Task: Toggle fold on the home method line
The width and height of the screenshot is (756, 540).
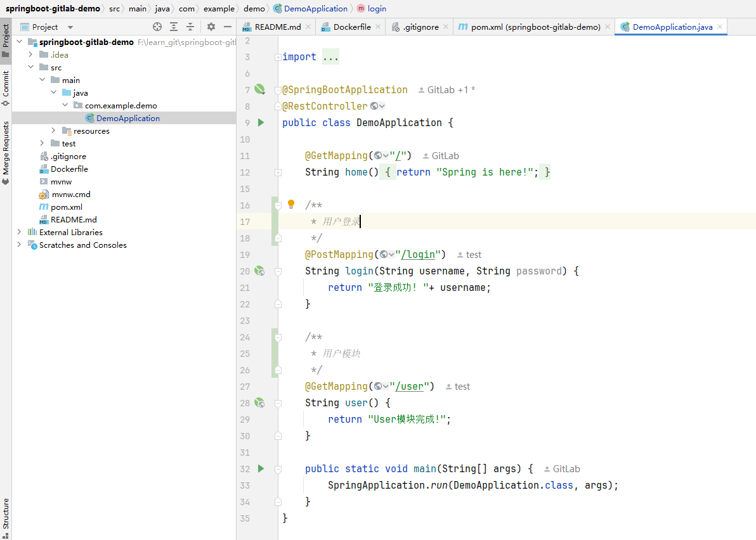Action: (278, 172)
